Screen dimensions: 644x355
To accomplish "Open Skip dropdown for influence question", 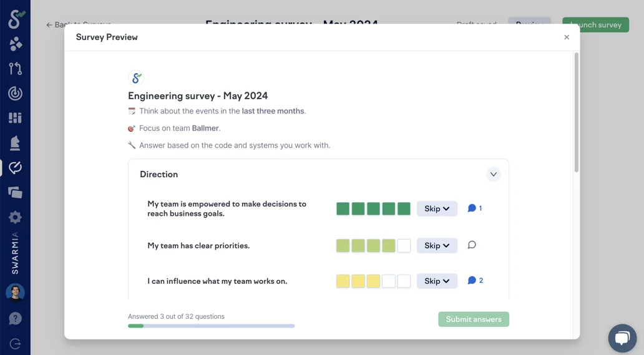I will point(437,281).
